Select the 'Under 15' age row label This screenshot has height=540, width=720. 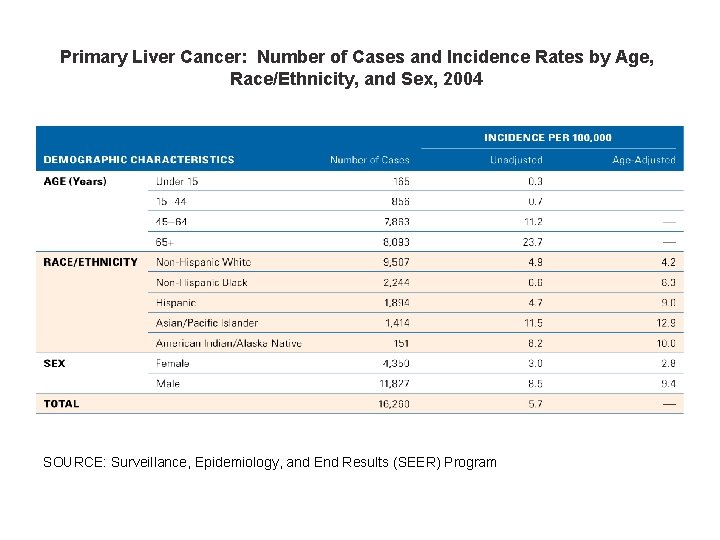point(177,181)
